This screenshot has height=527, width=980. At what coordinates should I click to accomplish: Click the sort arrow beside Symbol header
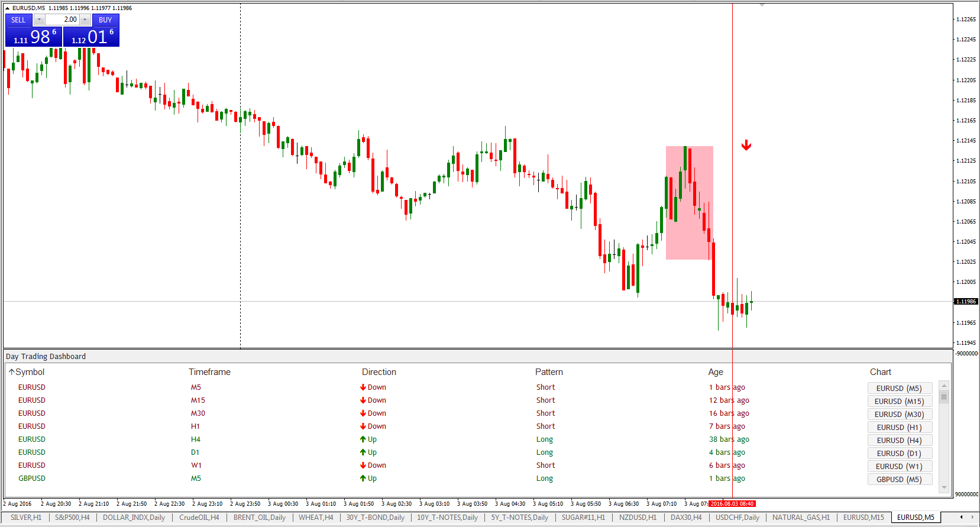11,372
